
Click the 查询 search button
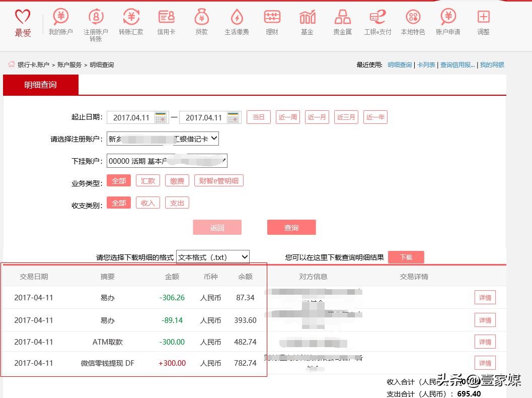click(x=291, y=228)
